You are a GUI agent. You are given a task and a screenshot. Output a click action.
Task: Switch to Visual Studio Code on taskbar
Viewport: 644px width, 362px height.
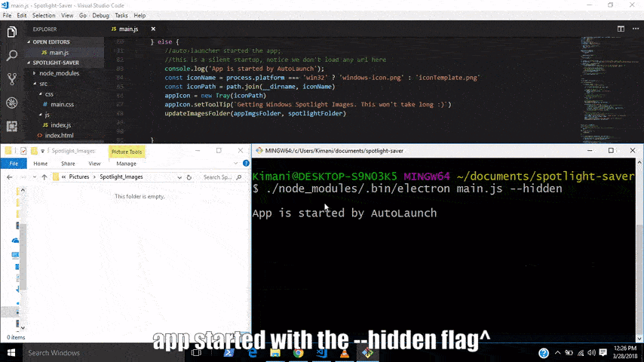coord(321,352)
